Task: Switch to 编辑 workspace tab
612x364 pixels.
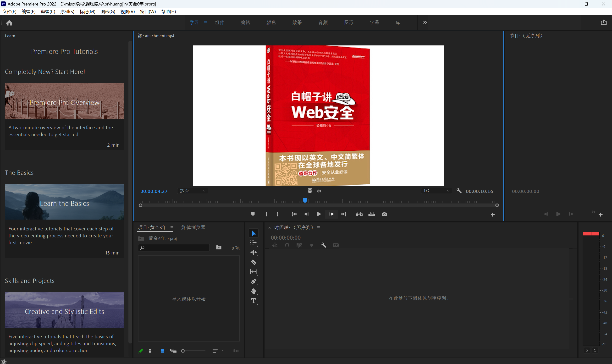Action: click(245, 22)
